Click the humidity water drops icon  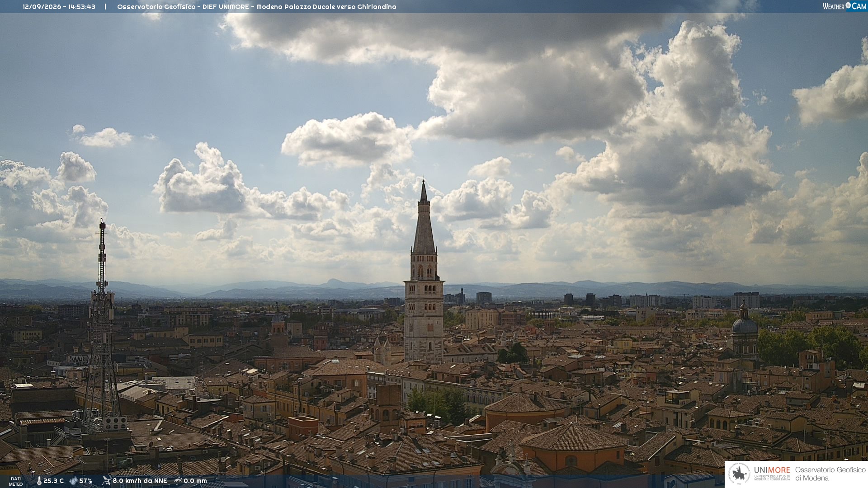73,481
